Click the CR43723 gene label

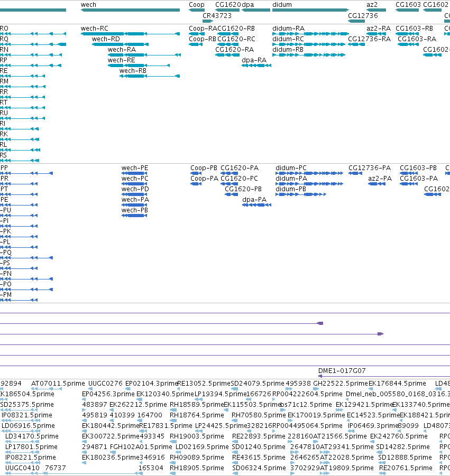(x=217, y=15)
